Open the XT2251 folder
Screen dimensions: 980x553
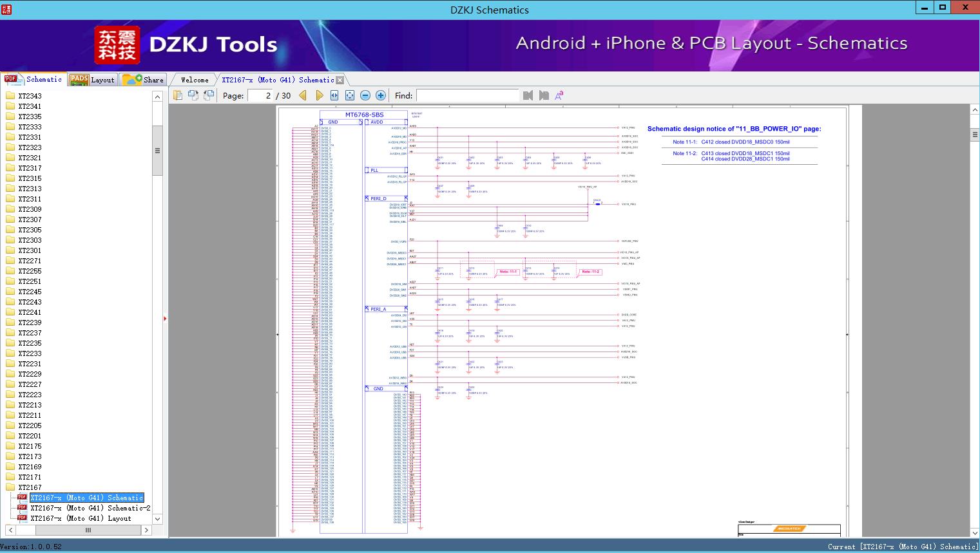tap(30, 281)
